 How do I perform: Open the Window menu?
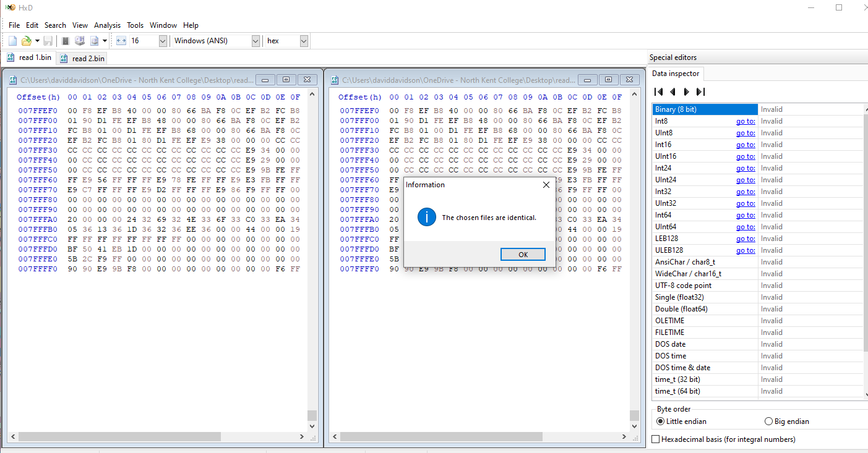[x=163, y=25]
